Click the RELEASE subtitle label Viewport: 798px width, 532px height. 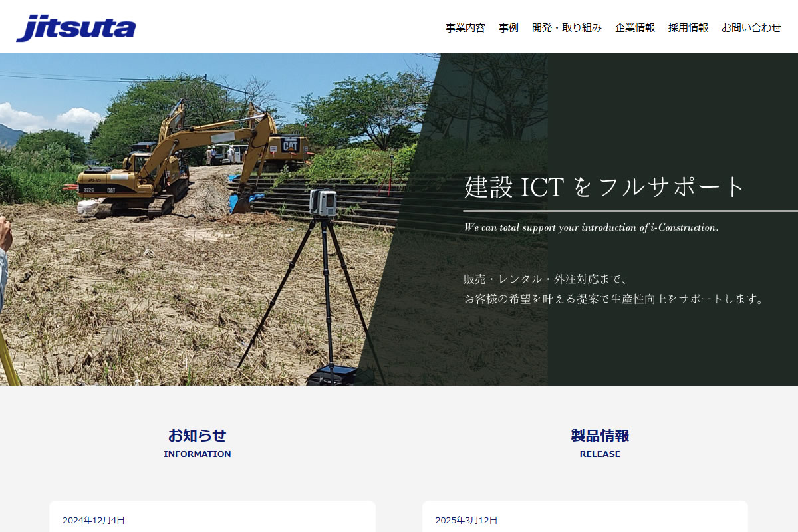tap(600, 454)
